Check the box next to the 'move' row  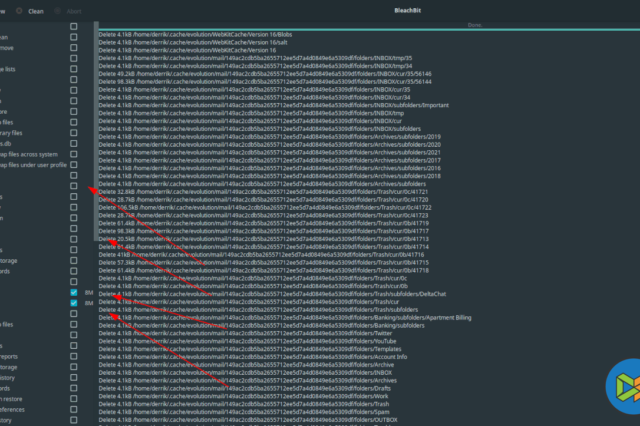[73, 48]
